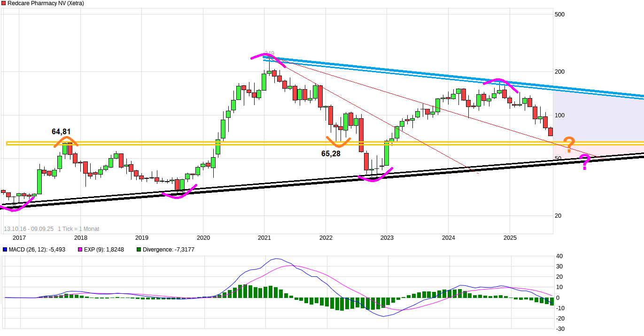Screen dimensions: 644x336
Task: Click the latest red candle in 2025
Action: pyautogui.click(x=551, y=132)
